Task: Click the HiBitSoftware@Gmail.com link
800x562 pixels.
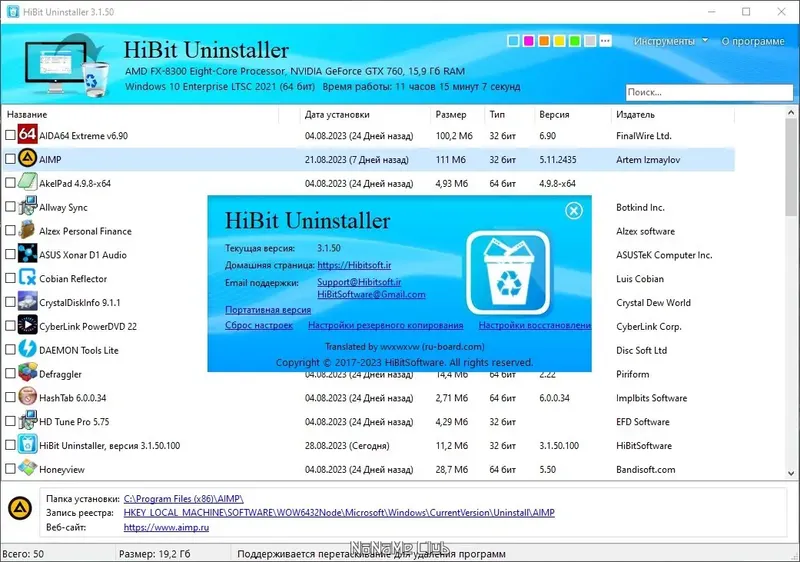Action: (x=371, y=294)
